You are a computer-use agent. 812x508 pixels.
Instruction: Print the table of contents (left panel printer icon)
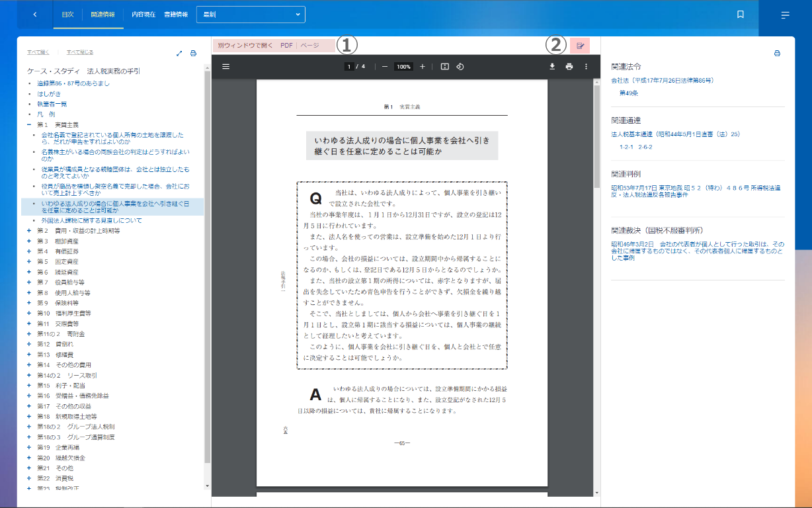coord(194,54)
